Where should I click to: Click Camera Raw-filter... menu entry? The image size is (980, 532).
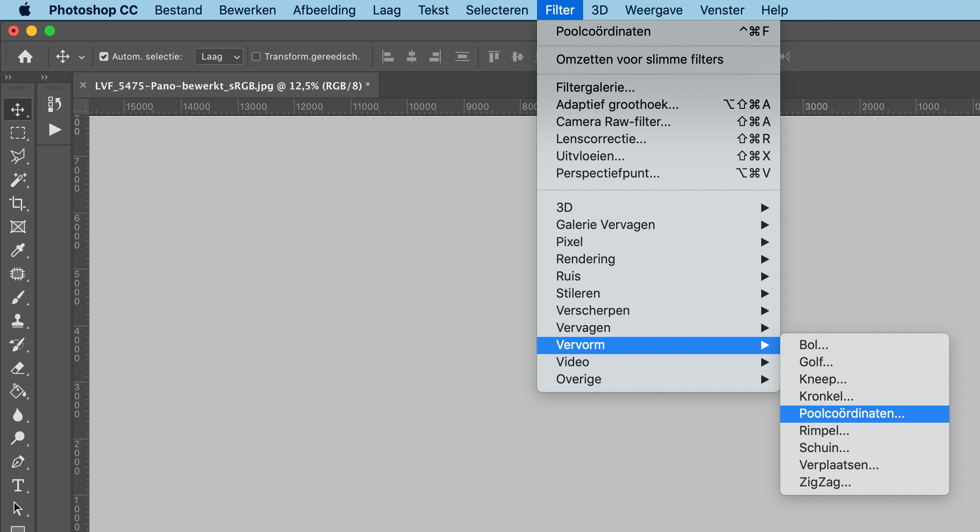click(613, 121)
